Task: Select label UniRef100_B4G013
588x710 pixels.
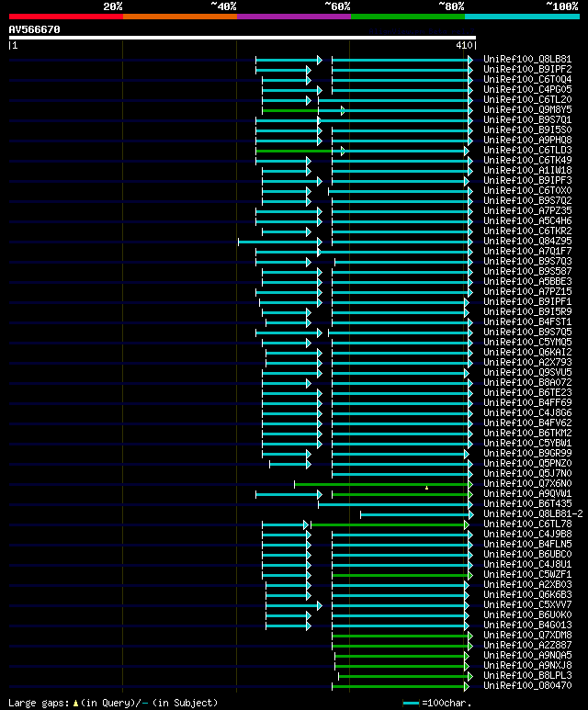Action: (527, 625)
